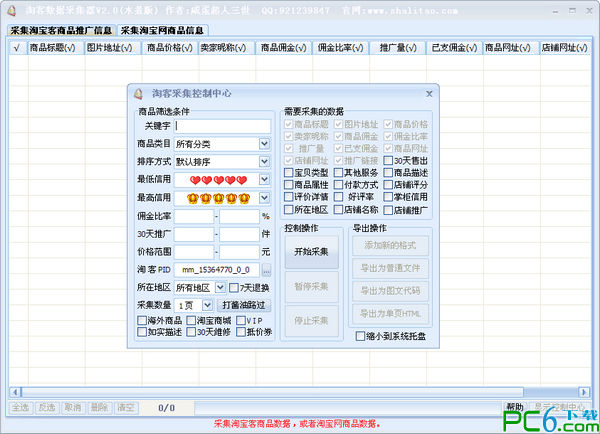The height and width of the screenshot is (434, 600).
Task: Enable the 其他服务 data checkbox
Action: coord(338,173)
